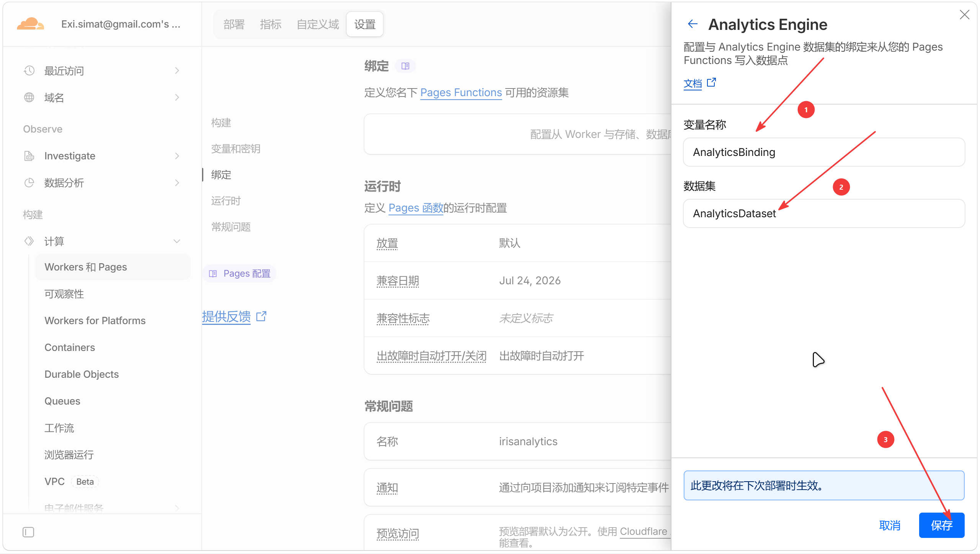
Task: Open the Pages 配置 badge link
Action: [x=240, y=274]
